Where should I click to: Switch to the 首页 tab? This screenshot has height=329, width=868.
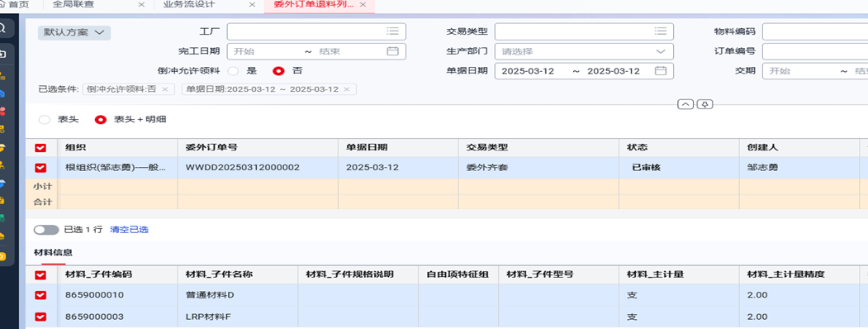click(14, 4)
